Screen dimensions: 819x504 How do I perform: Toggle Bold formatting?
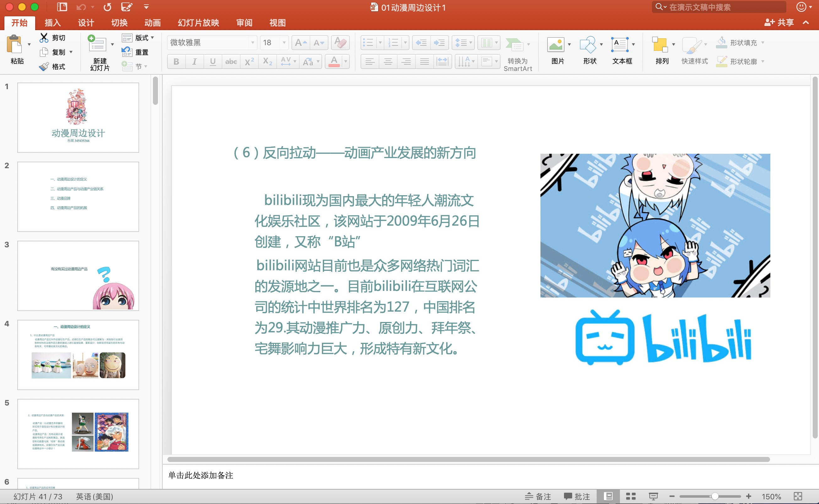pyautogui.click(x=176, y=62)
